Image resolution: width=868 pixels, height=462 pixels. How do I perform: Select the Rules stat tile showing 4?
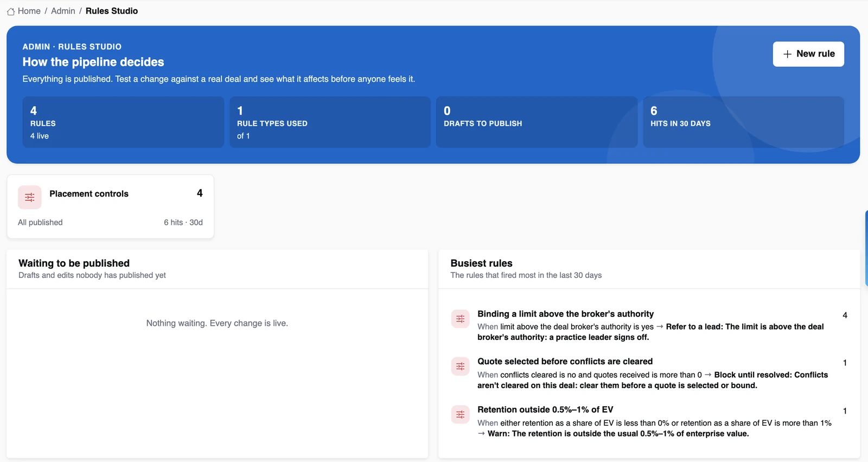[x=123, y=122]
